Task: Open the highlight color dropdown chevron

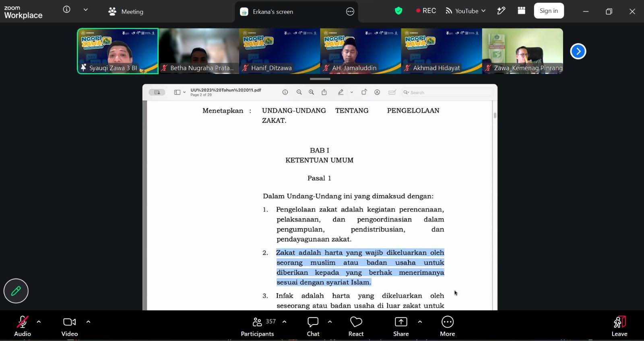Action: coord(352,92)
